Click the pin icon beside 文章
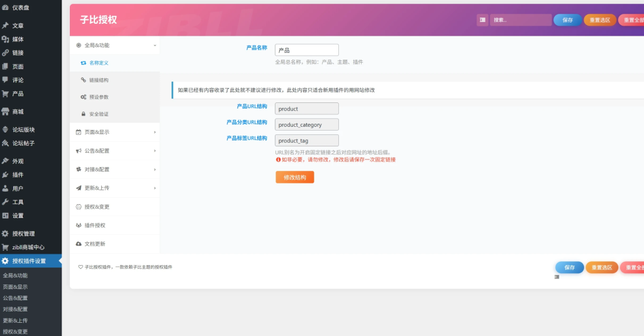Image resolution: width=644 pixels, height=336 pixels. (5, 26)
